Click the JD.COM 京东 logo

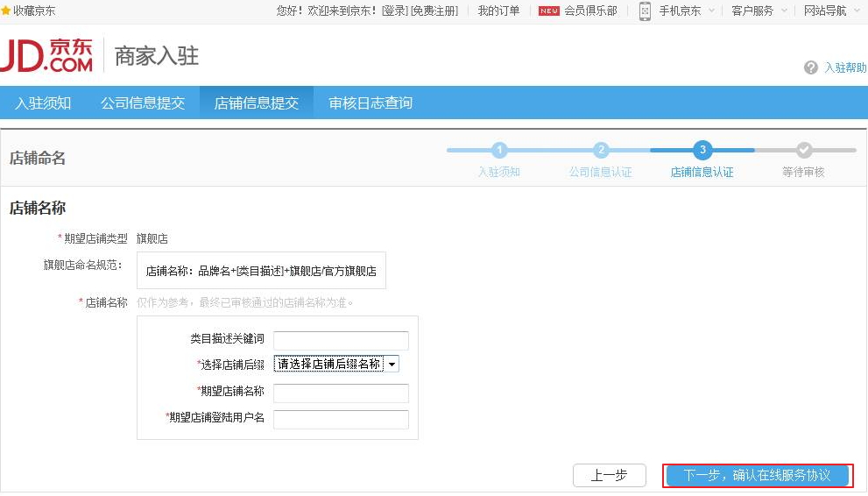coord(46,55)
